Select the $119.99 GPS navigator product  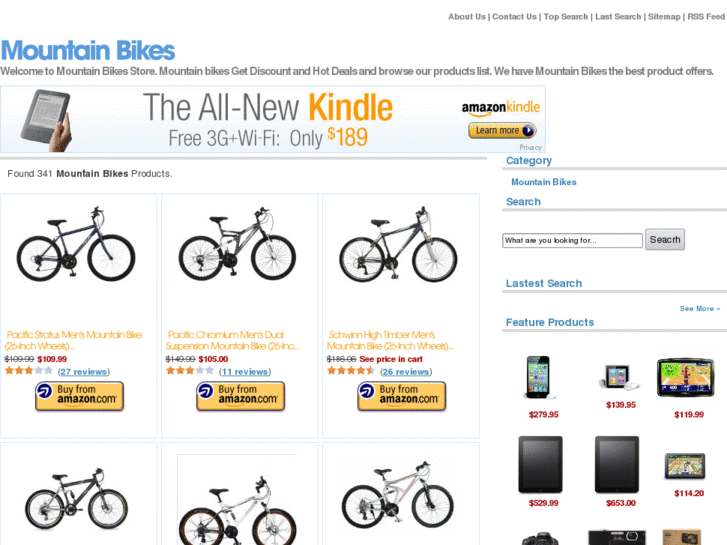click(686, 378)
